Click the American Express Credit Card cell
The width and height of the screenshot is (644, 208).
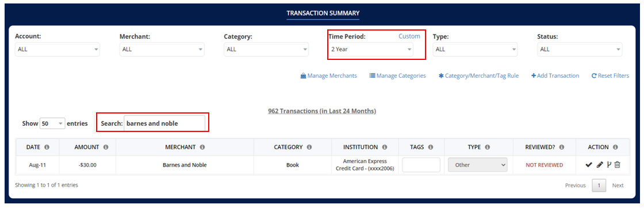[x=365, y=165]
